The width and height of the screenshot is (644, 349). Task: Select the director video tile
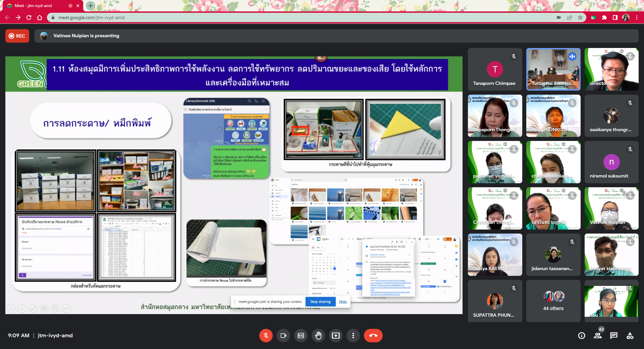coord(611,69)
